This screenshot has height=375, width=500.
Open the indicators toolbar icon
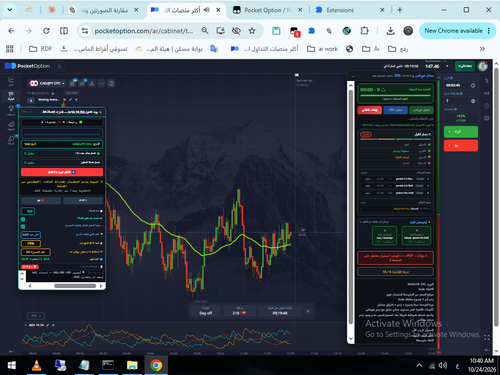pos(82,83)
